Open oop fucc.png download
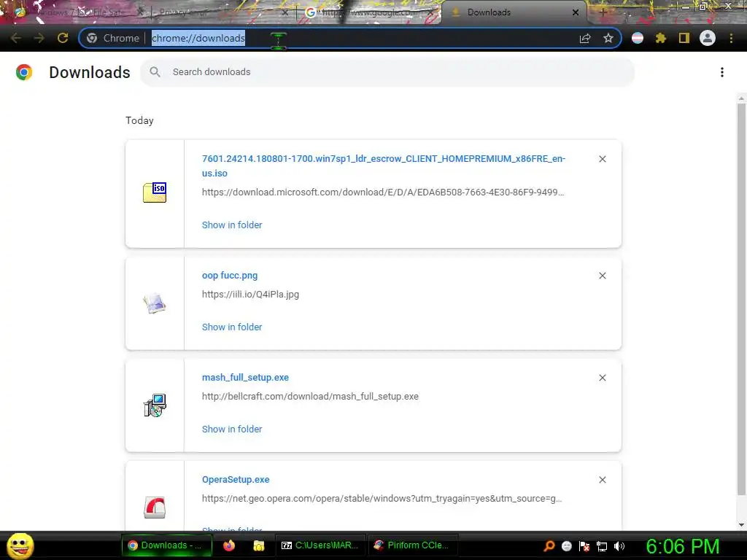Viewport: 747px width, 560px height. pyautogui.click(x=230, y=275)
